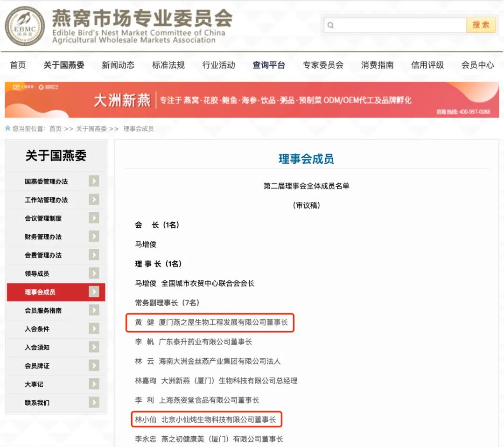Click arrow icon beside 国燕委管理办法
Screen dimensions: 504x447
94,181
